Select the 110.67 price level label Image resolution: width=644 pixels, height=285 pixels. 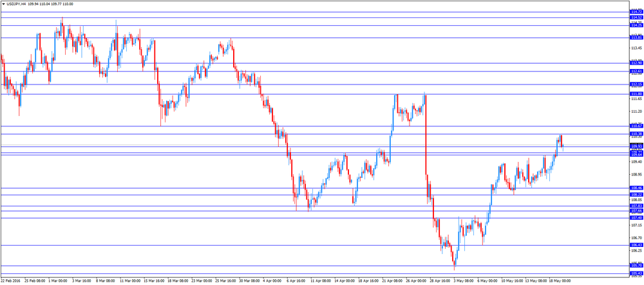pos(636,126)
